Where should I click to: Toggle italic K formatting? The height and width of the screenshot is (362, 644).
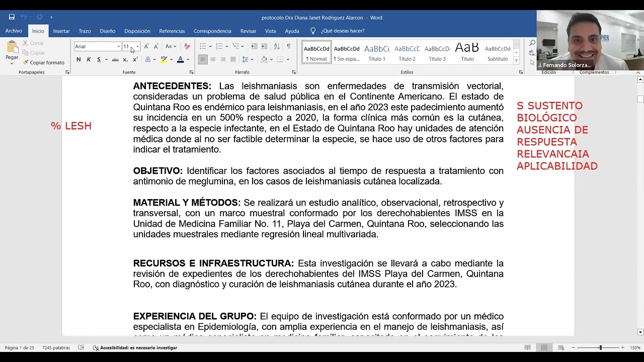tap(89, 59)
